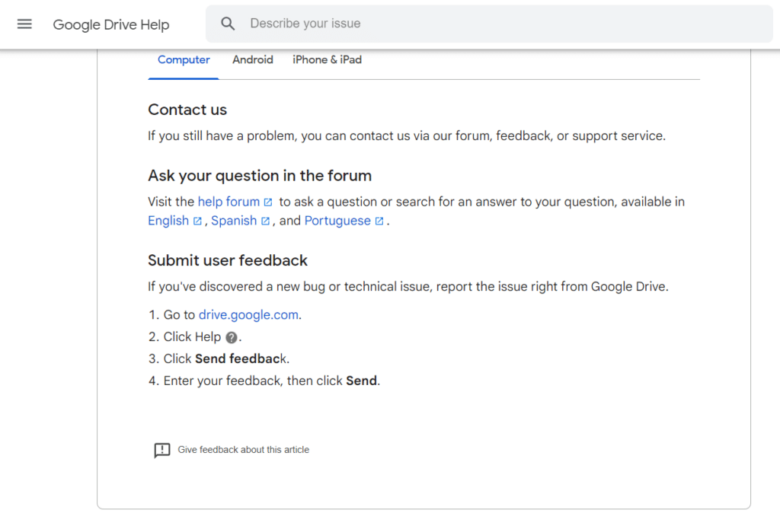Switch to the Android tab
The width and height of the screenshot is (780, 532).
click(x=253, y=59)
